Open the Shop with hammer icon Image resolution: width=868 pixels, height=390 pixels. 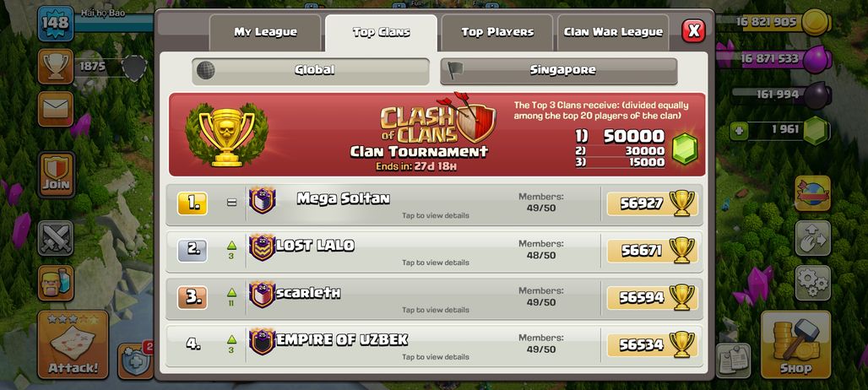click(x=796, y=344)
